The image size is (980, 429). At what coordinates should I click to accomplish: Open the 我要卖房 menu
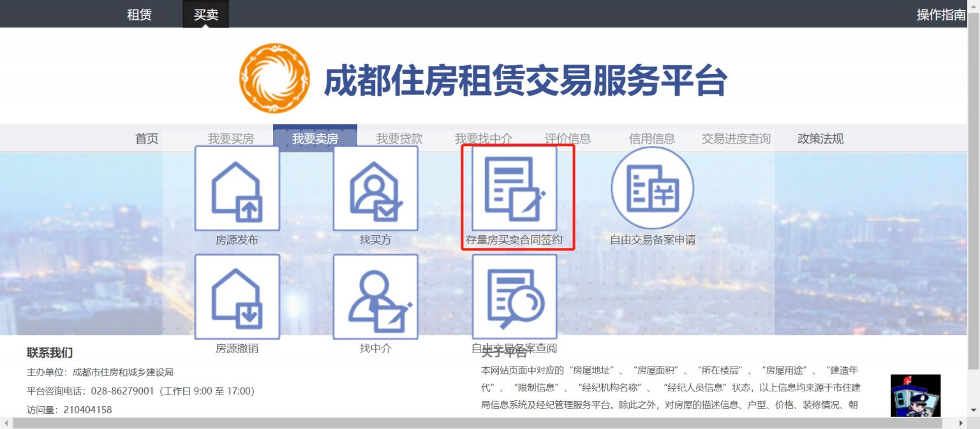pos(315,138)
